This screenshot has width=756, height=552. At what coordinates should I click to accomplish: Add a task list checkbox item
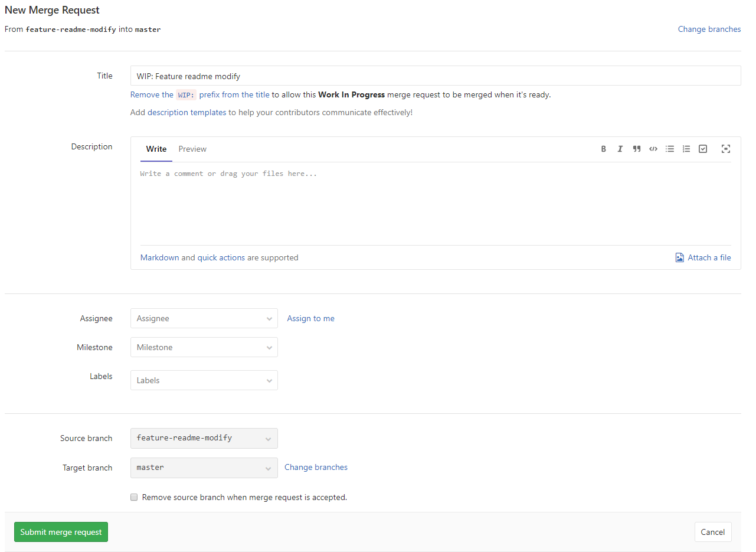pyautogui.click(x=703, y=149)
